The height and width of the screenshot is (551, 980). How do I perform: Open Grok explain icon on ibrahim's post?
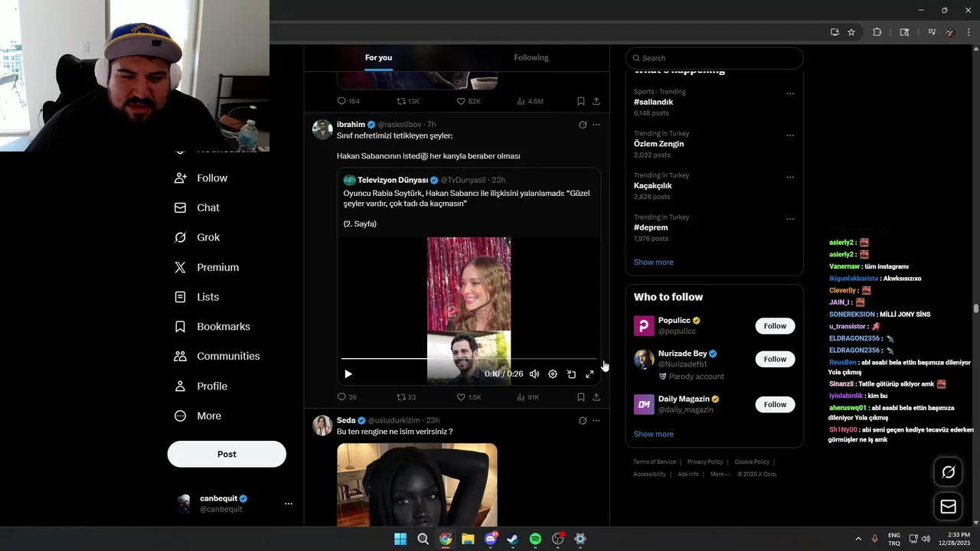click(x=583, y=125)
